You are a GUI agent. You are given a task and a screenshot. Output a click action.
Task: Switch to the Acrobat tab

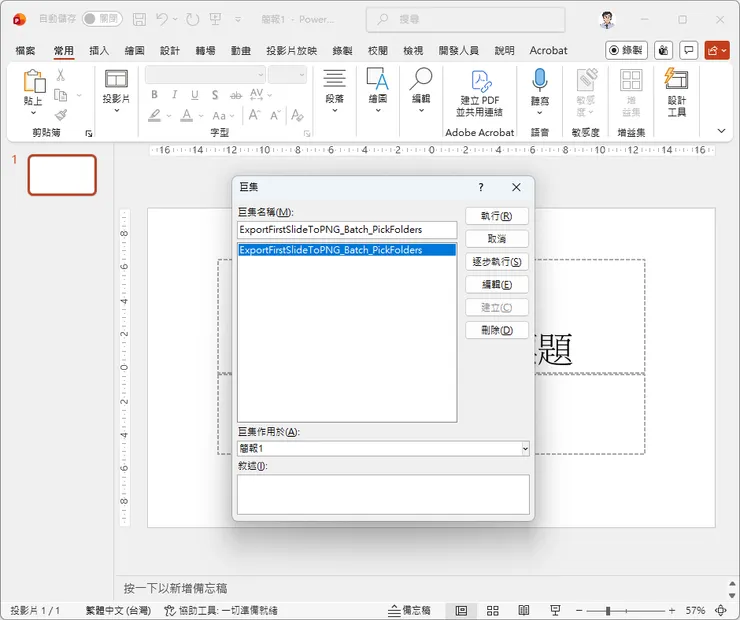point(548,50)
